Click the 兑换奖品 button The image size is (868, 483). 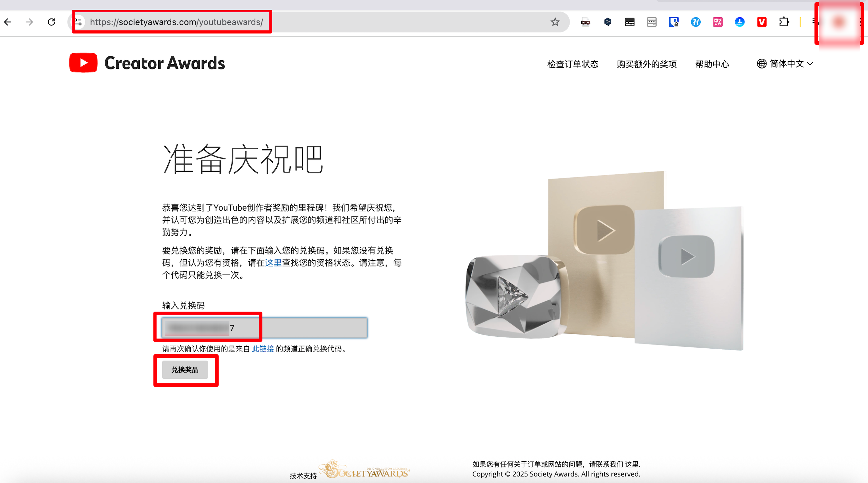185,370
